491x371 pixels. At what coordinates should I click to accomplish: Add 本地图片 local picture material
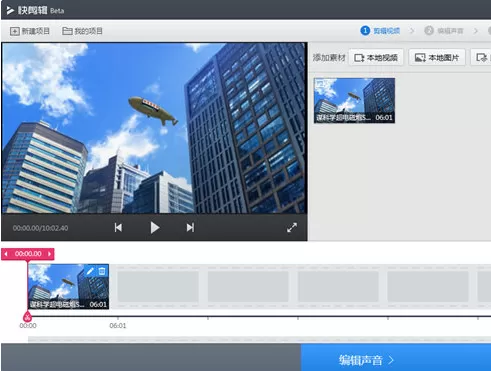click(437, 58)
